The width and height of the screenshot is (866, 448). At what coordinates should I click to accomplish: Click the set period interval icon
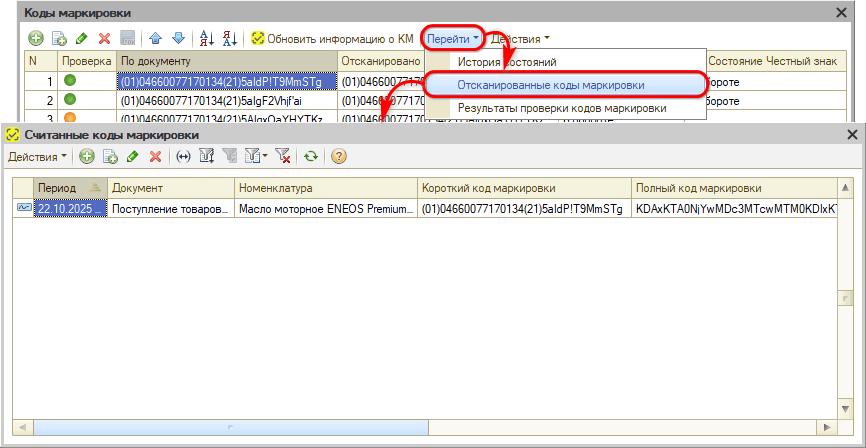(182, 156)
